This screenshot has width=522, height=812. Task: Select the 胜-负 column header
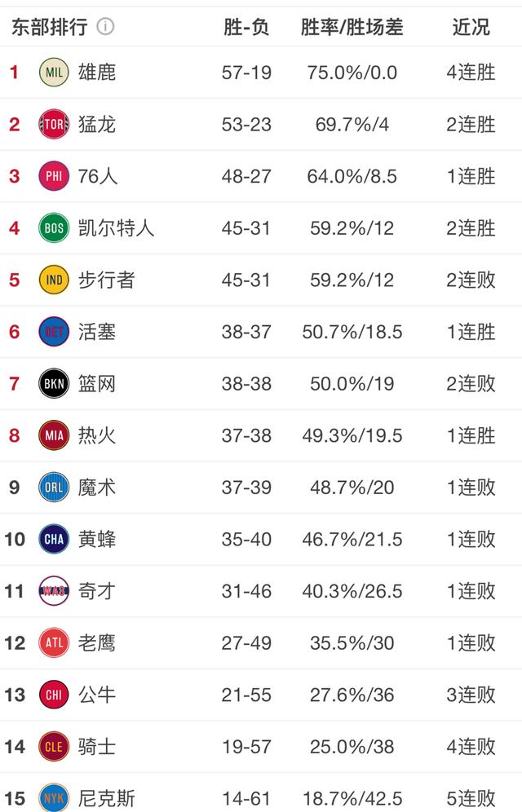click(246, 27)
